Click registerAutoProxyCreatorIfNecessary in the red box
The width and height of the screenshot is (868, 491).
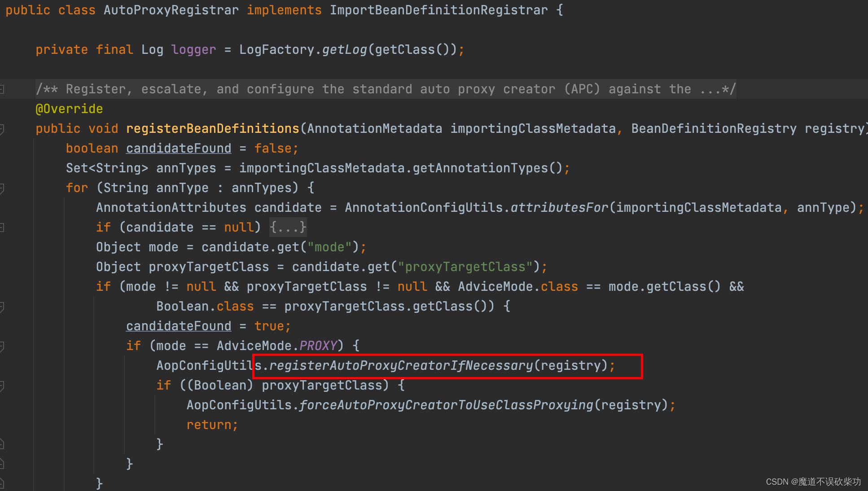401,366
